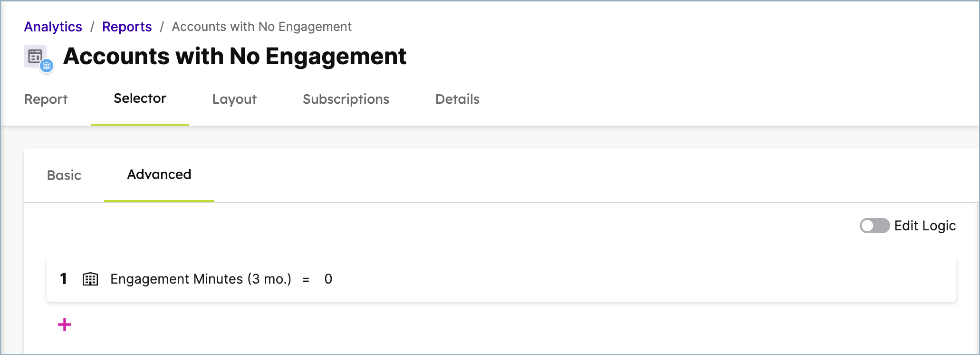980x355 pixels.
Task: Add a new rule with the pink plus icon
Action: [65, 325]
